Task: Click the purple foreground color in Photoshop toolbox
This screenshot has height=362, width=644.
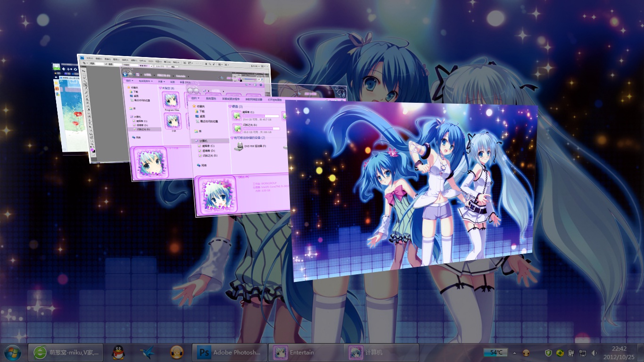Action: click(x=92, y=149)
